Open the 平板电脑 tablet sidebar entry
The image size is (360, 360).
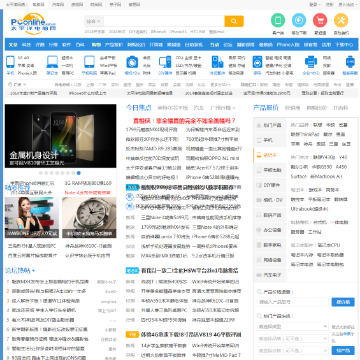(x=270, y=170)
